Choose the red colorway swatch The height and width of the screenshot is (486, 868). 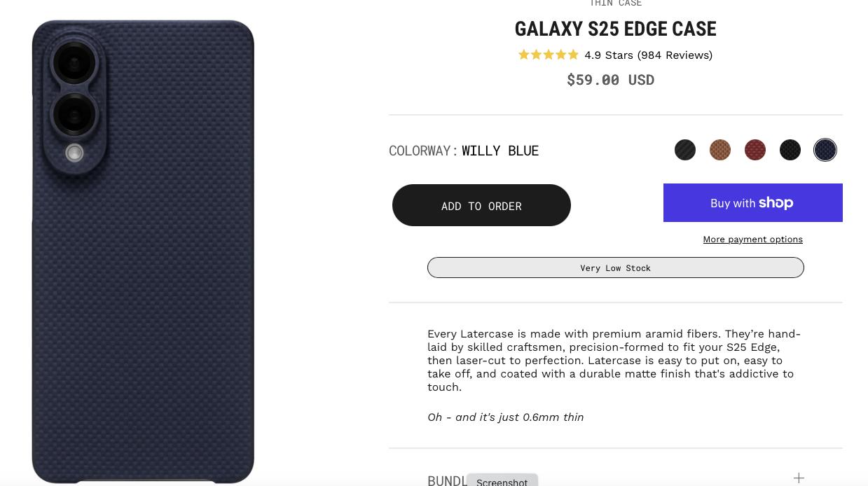click(x=755, y=150)
